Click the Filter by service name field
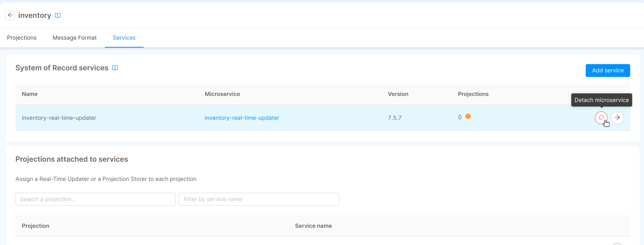The image size is (644, 245). (259, 199)
